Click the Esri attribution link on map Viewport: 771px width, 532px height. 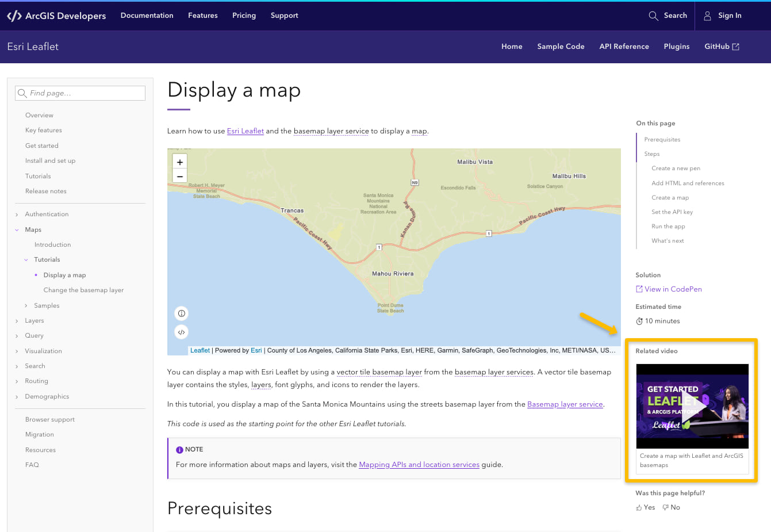(x=256, y=350)
